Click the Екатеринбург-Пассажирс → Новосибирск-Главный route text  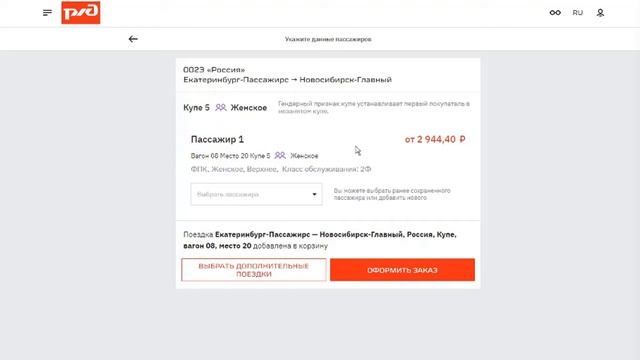click(x=287, y=80)
